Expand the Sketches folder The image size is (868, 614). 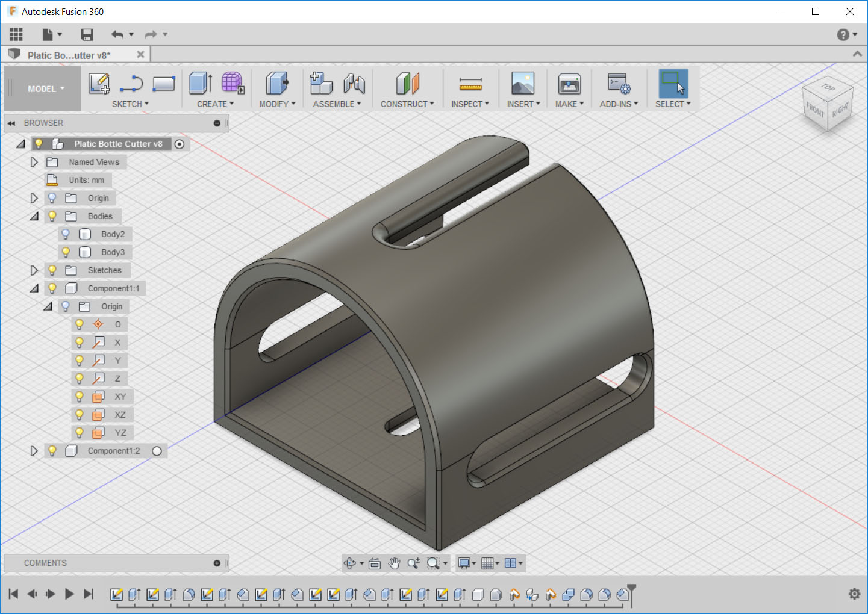click(x=34, y=270)
